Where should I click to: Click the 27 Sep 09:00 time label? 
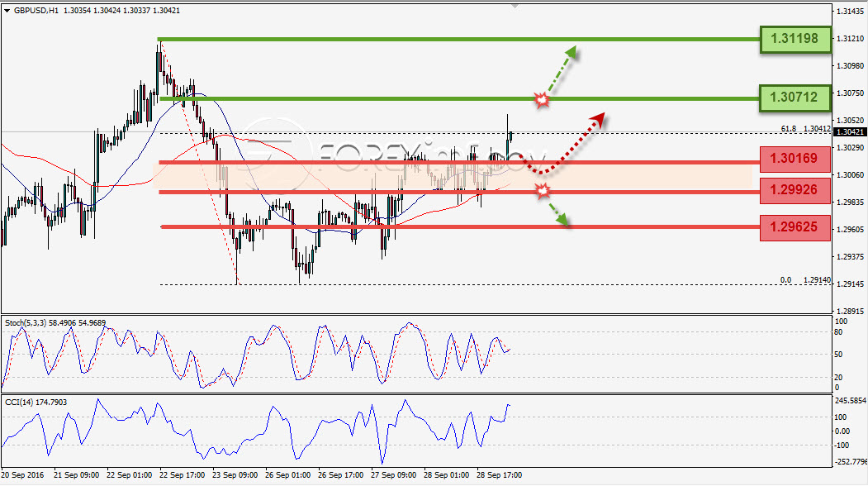pyautogui.click(x=394, y=475)
